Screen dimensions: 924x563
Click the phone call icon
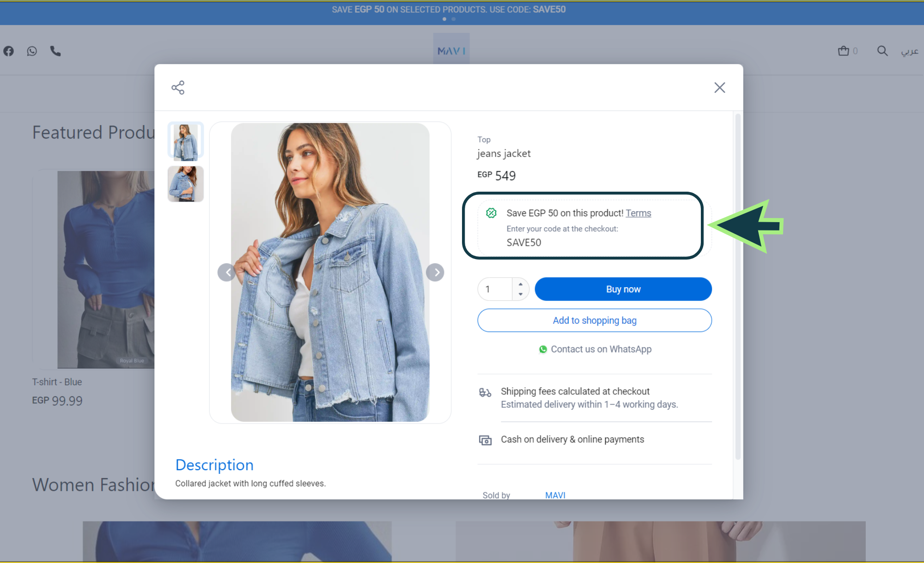(x=55, y=51)
